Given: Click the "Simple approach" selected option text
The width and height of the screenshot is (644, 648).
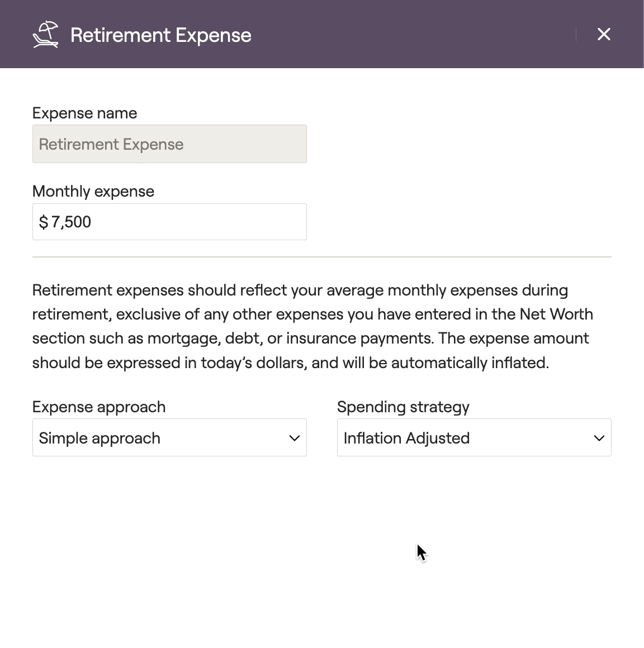Looking at the screenshot, I should (100, 438).
